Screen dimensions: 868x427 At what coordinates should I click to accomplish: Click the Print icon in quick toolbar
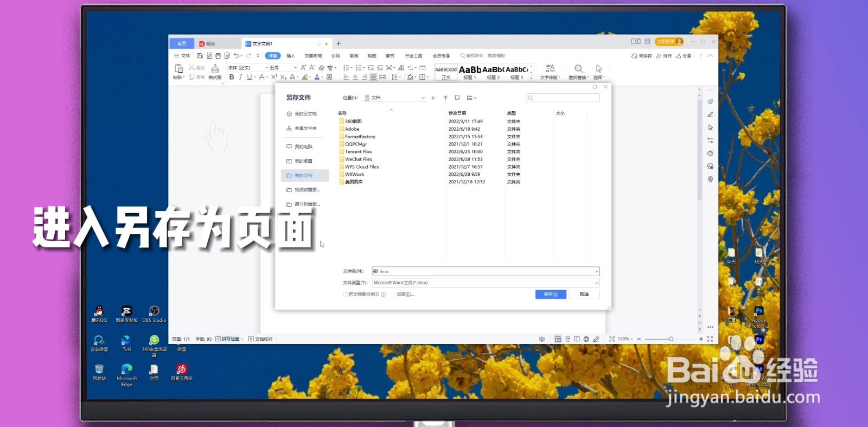[218, 56]
